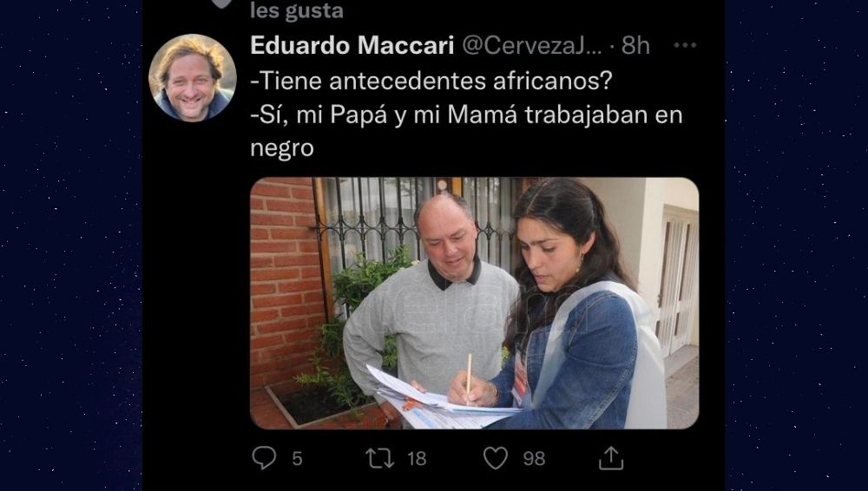The height and width of the screenshot is (491, 868).
Task: Click the reply count 5
Action: coord(297,459)
